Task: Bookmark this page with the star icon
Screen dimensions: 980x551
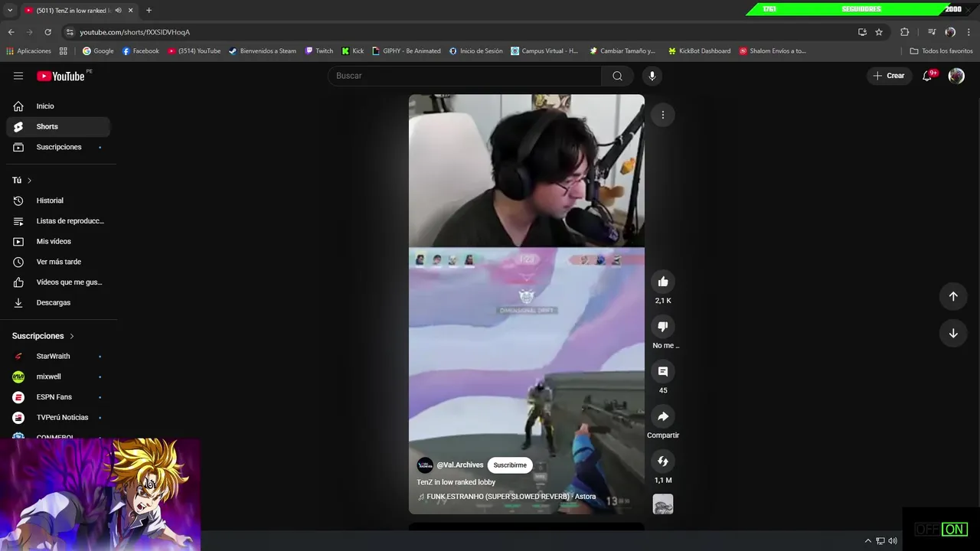Action: tap(879, 32)
